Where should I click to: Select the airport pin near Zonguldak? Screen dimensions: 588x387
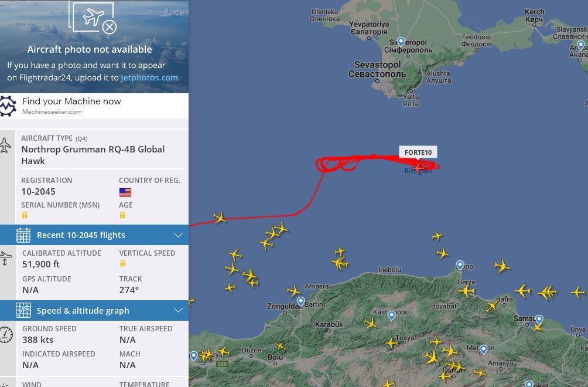(x=301, y=301)
